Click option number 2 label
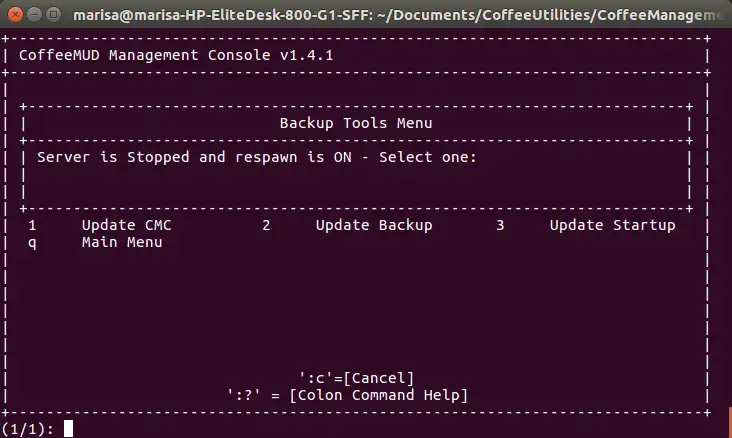The height and width of the screenshot is (438, 732). [x=266, y=225]
